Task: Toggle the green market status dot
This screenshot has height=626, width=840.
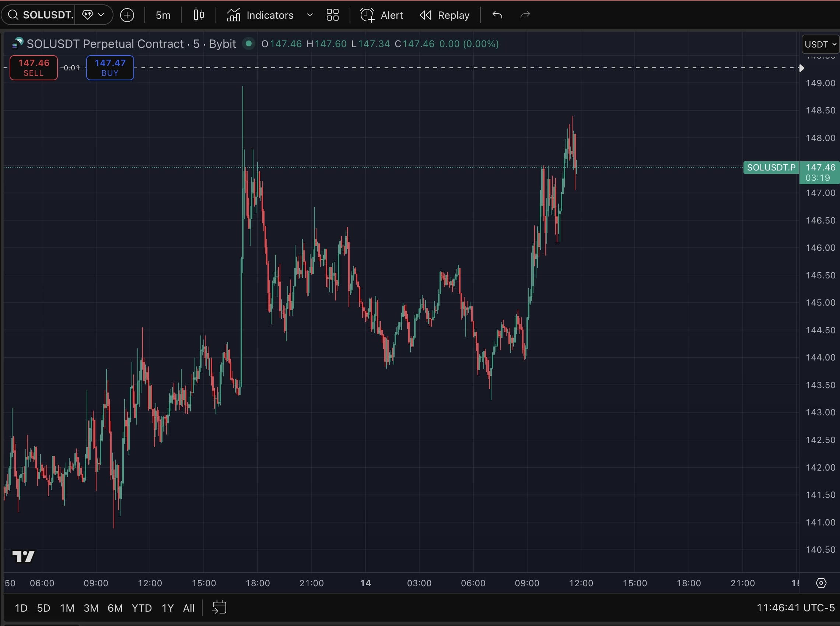Action: (x=249, y=43)
